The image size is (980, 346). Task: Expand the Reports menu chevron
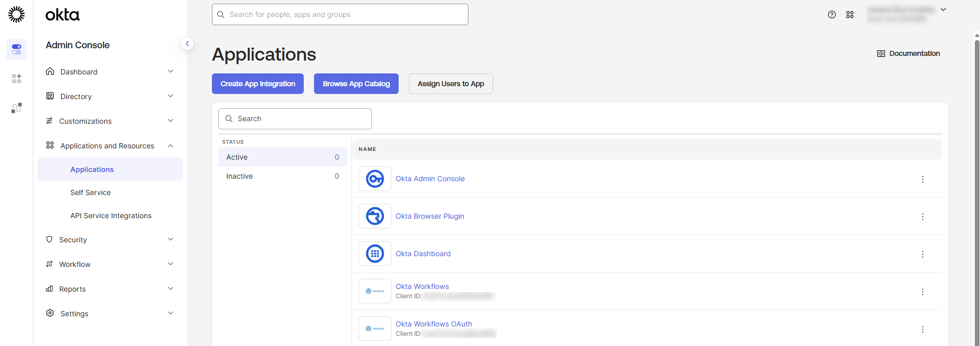tap(170, 289)
